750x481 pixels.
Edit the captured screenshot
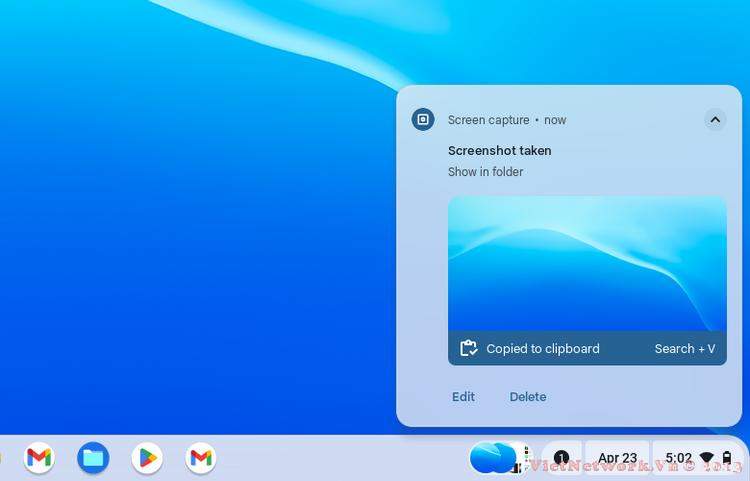point(463,397)
